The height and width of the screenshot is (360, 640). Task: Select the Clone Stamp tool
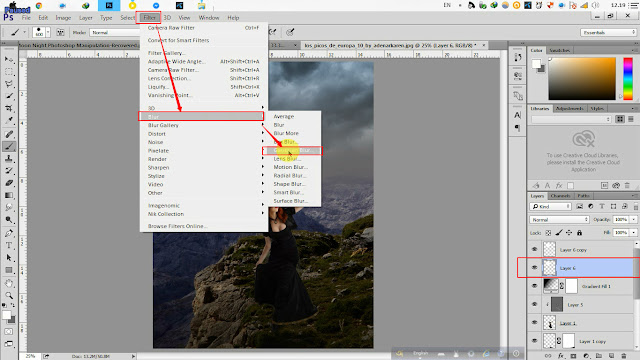(x=9, y=159)
